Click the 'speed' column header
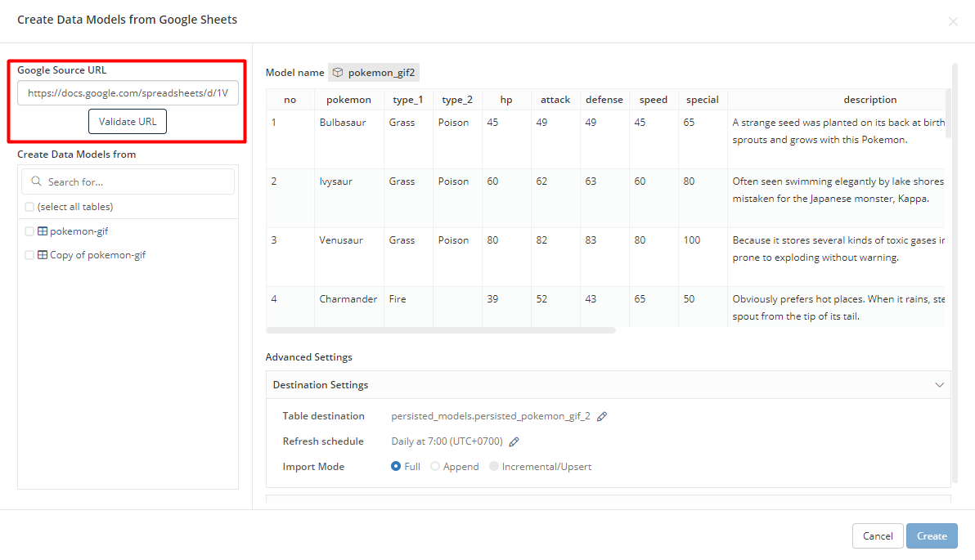The width and height of the screenshot is (975, 560). (x=653, y=100)
